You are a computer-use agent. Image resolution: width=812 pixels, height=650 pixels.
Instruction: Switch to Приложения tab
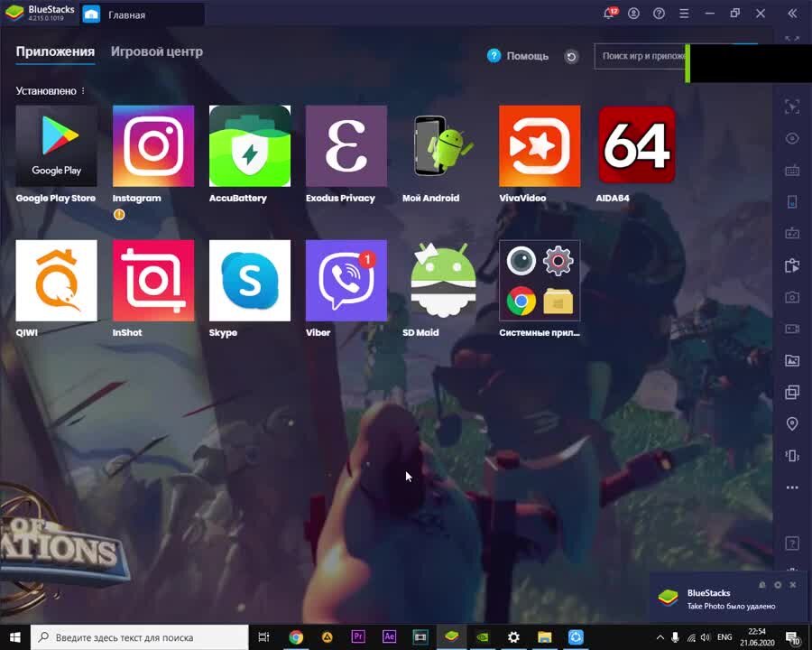click(55, 51)
